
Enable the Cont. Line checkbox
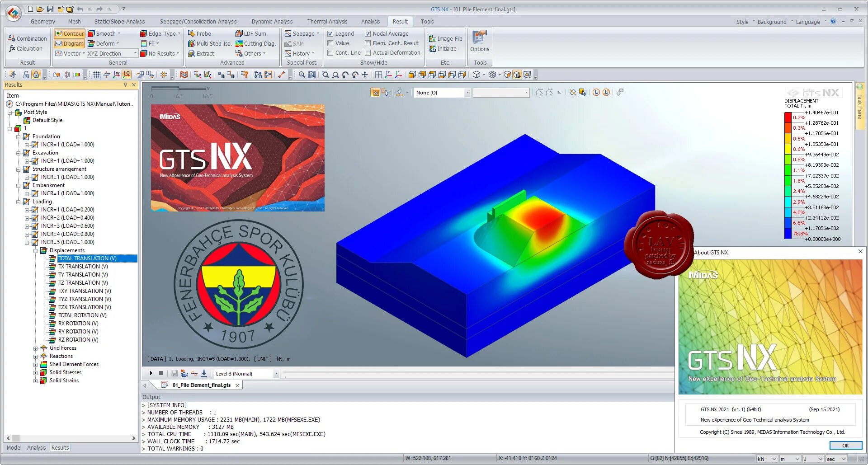click(x=330, y=53)
